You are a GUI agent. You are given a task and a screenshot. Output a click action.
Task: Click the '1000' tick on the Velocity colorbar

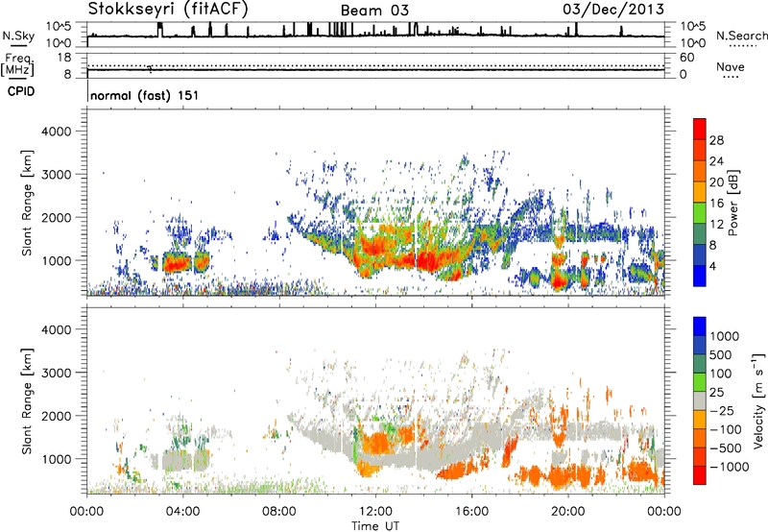coord(725,336)
